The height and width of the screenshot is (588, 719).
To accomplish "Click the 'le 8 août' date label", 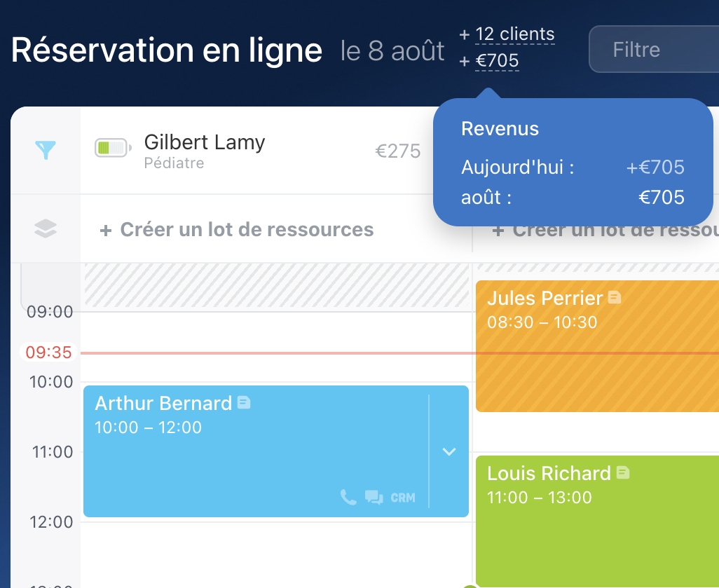I will pyautogui.click(x=392, y=50).
